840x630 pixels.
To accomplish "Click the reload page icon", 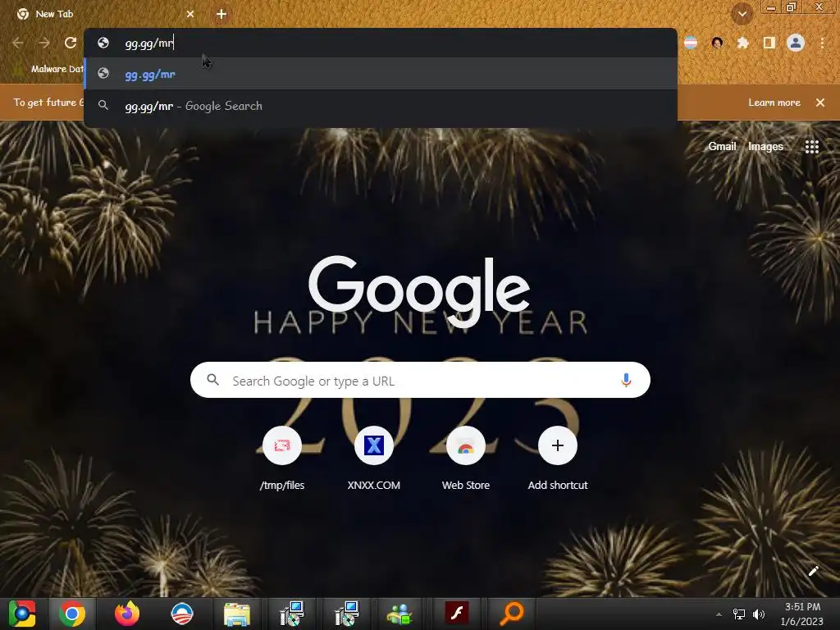I will 71,43.
